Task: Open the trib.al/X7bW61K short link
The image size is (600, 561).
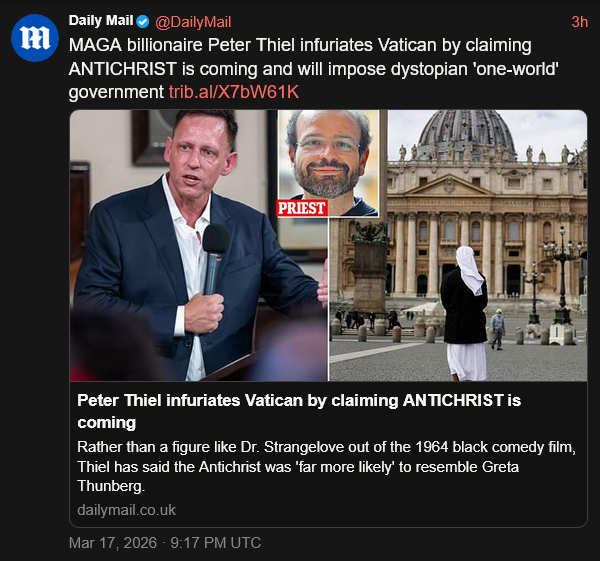Action: click(234, 92)
